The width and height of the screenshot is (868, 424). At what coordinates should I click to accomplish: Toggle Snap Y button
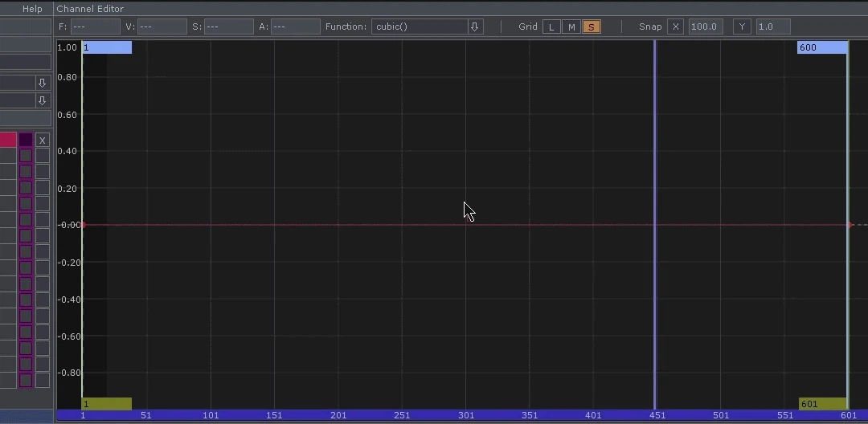pos(743,26)
